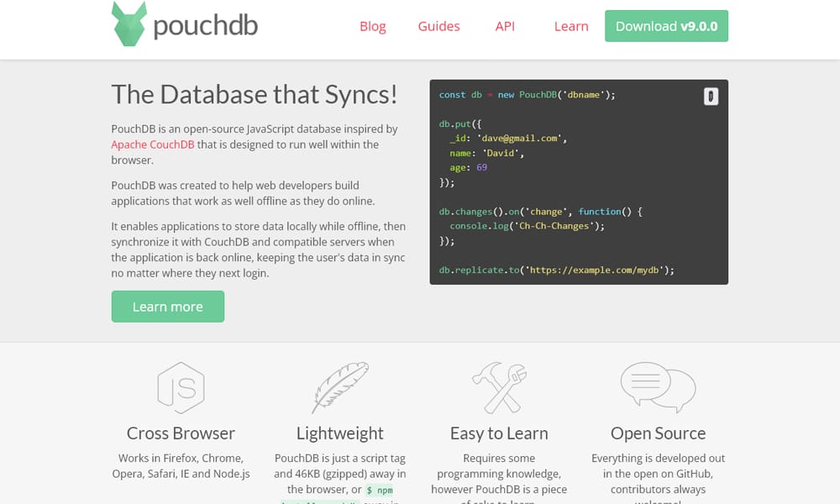840x504 pixels.
Task: Copy code with the clipboard icon
Action: coord(711,97)
